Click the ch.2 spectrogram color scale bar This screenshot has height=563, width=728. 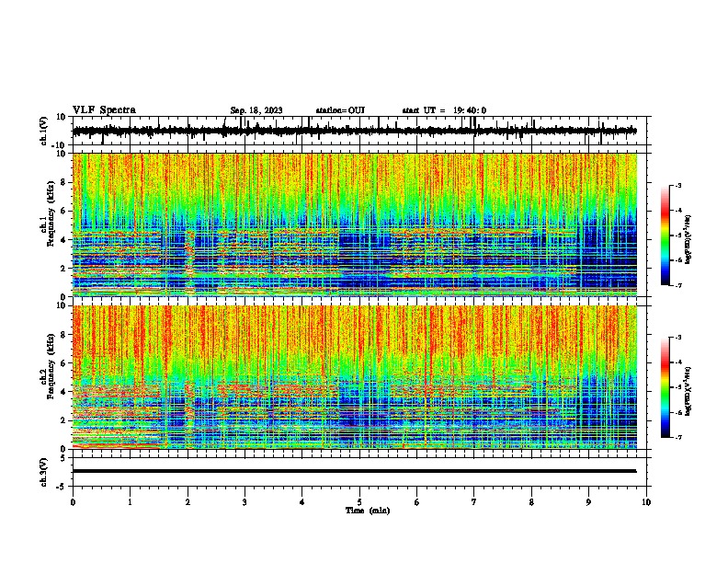click(x=665, y=387)
